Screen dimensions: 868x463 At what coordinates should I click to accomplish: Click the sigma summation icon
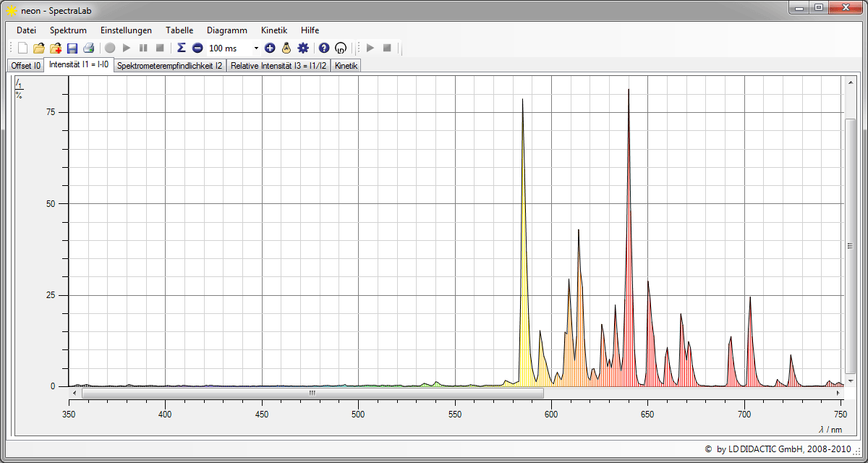tap(182, 48)
